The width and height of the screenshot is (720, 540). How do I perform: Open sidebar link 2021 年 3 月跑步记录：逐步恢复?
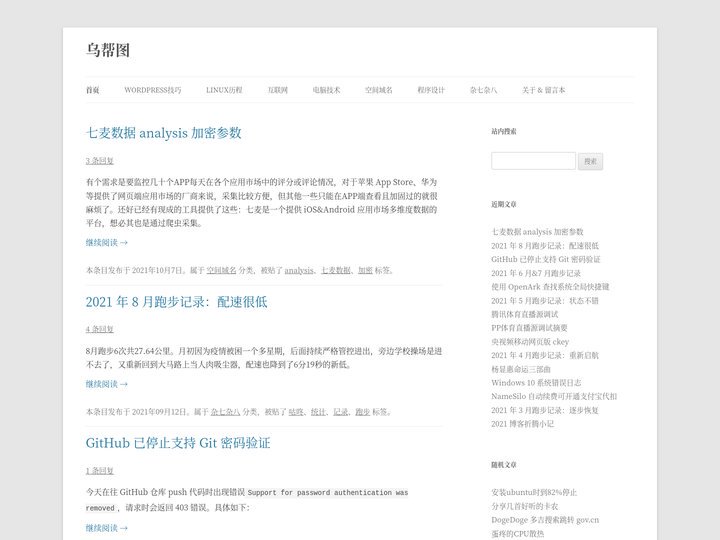545,410
